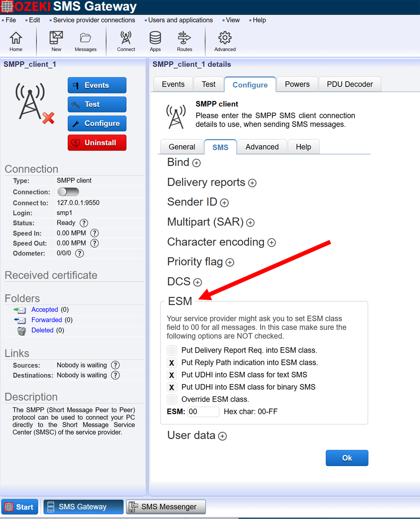Expand the Priority flag section
This screenshot has width=420, height=519.
(x=230, y=263)
